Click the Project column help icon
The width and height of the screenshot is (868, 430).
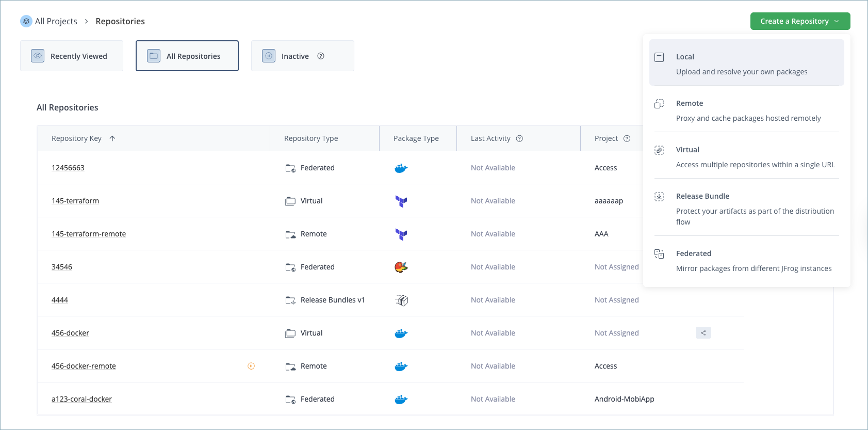627,138
